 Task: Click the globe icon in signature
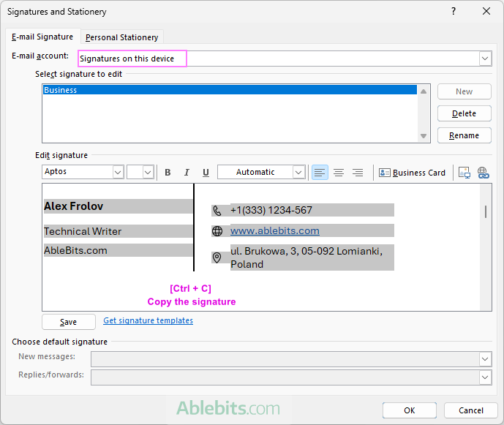pyautogui.click(x=217, y=231)
